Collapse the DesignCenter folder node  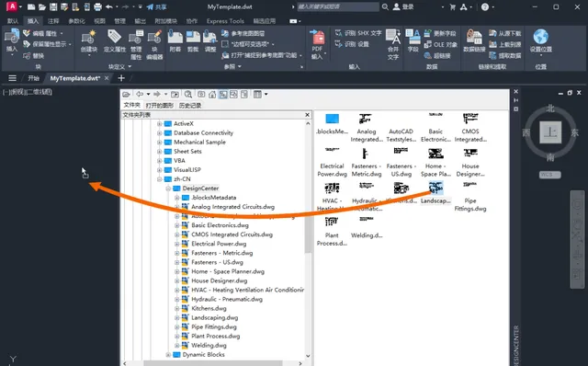168,189
